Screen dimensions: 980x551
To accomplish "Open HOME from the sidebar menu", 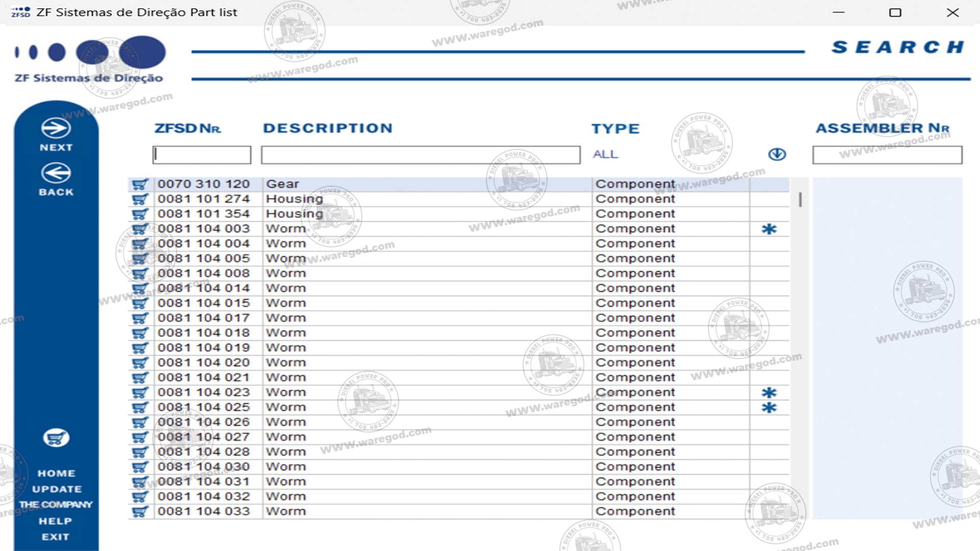I will (x=56, y=473).
